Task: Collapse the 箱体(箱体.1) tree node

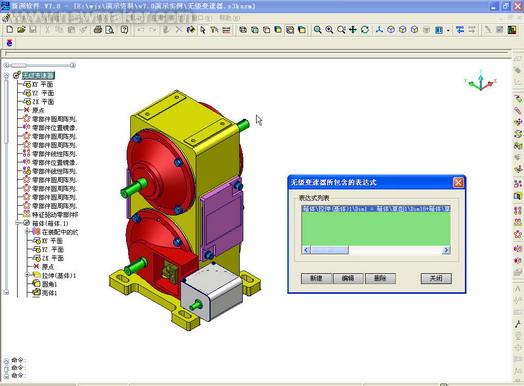Action: [18, 223]
